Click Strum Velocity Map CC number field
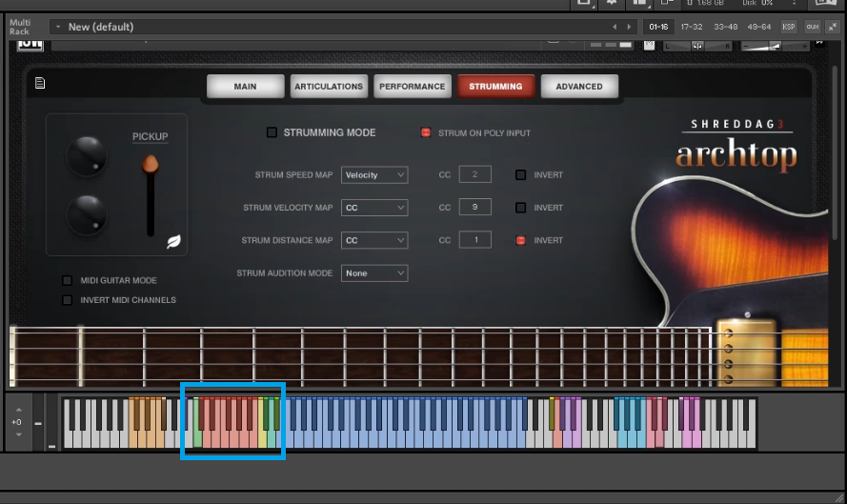847x504 pixels. tap(474, 207)
